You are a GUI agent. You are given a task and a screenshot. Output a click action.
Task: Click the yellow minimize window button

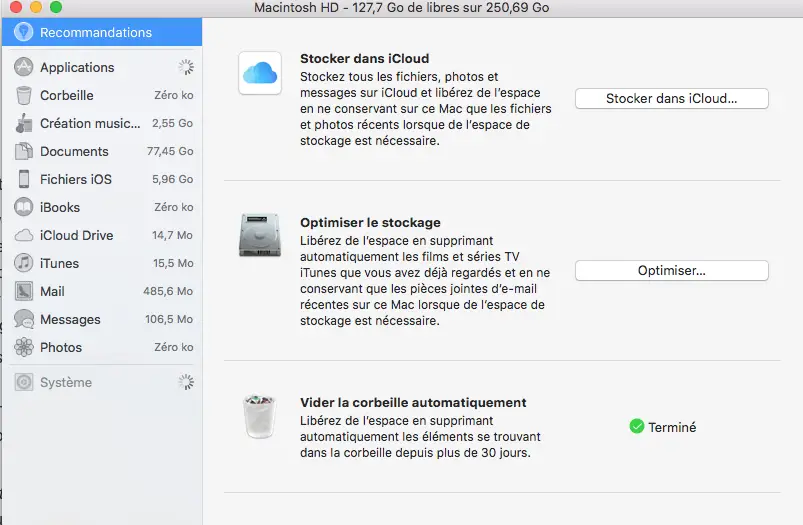tap(36, 7)
